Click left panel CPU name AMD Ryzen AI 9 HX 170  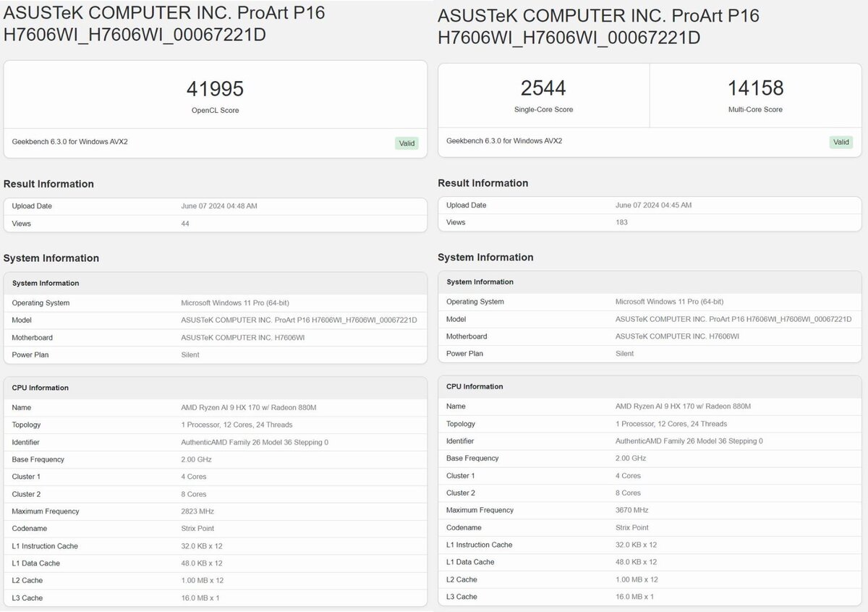[249, 408]
